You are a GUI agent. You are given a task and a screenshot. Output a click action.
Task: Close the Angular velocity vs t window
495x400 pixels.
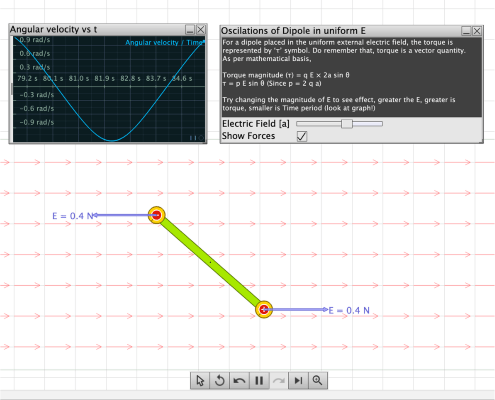pyautogui.click(x=201, y=30)
